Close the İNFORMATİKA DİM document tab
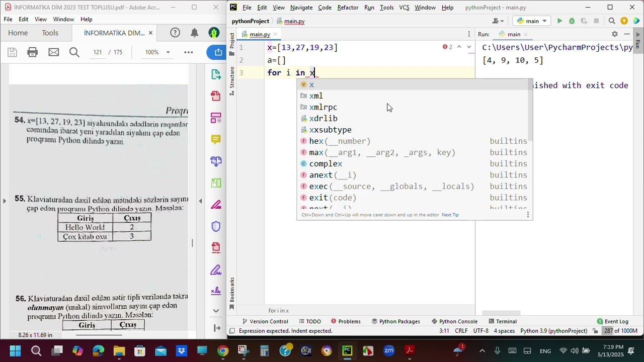644x362 pixels. tap(150, 33)
